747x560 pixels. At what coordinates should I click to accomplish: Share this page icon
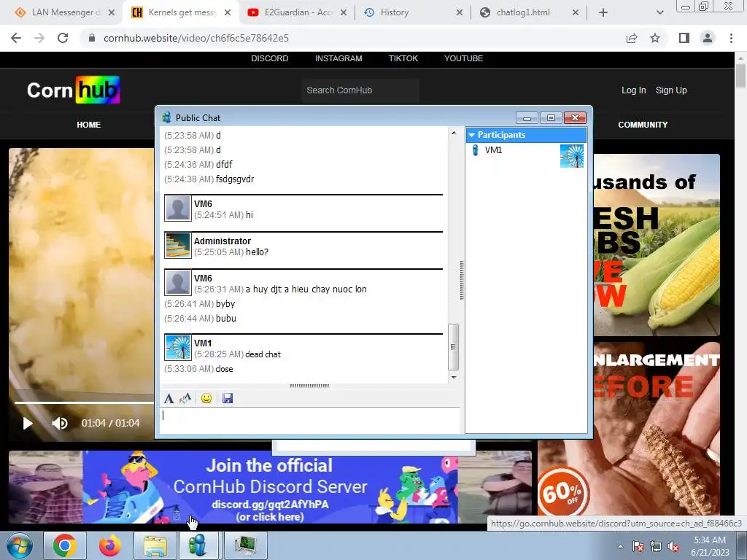pos(632,38)
